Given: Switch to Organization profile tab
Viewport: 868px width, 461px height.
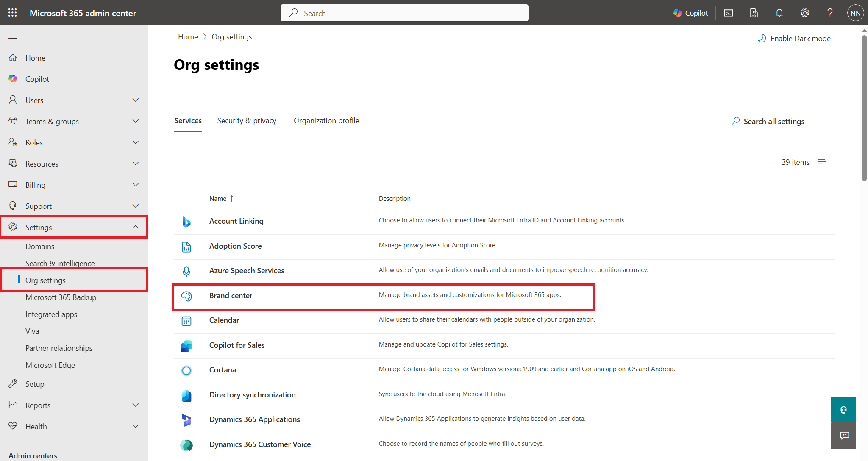Looking at the screenshot, I should (326, 121).
